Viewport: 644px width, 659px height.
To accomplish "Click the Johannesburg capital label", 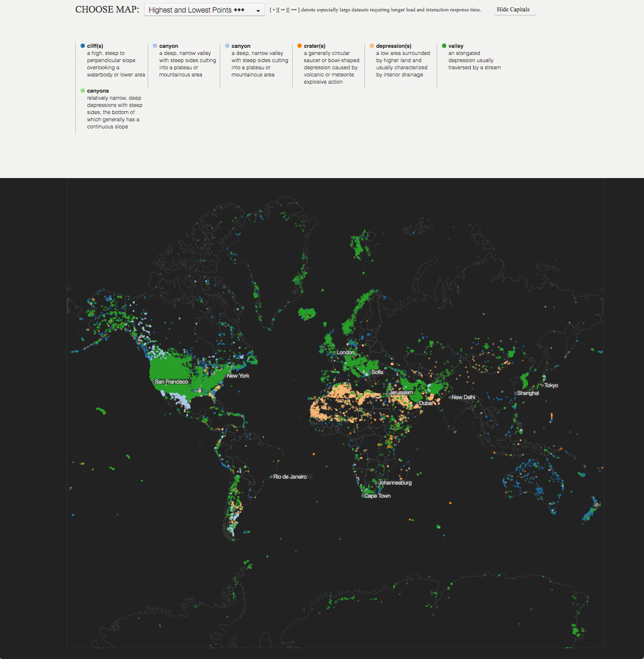I will [395, 483].
